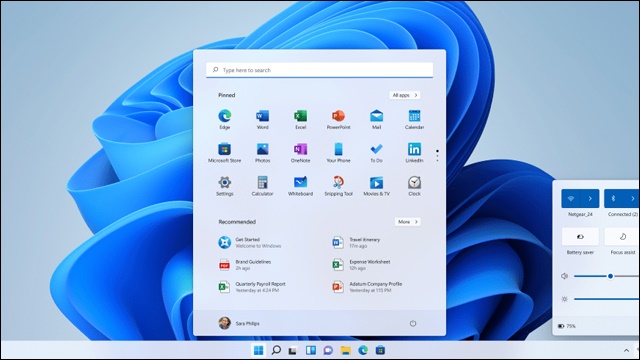Screen dimensions: 640x360
Task: Toggle Focus assist
Action: [622, 237]
